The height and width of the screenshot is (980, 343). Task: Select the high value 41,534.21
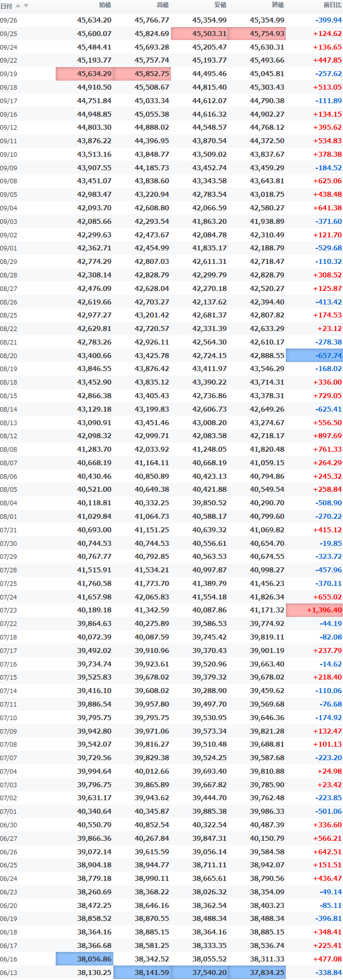[152, 570]
